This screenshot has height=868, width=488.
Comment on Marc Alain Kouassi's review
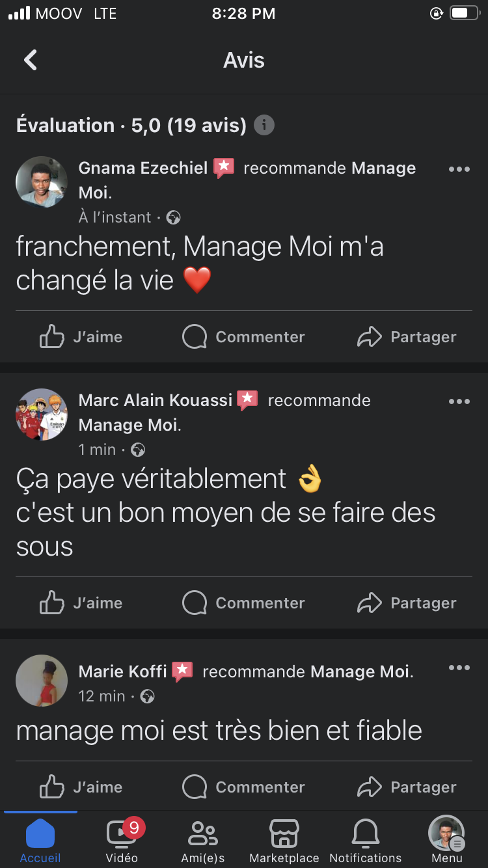[243, 603]
